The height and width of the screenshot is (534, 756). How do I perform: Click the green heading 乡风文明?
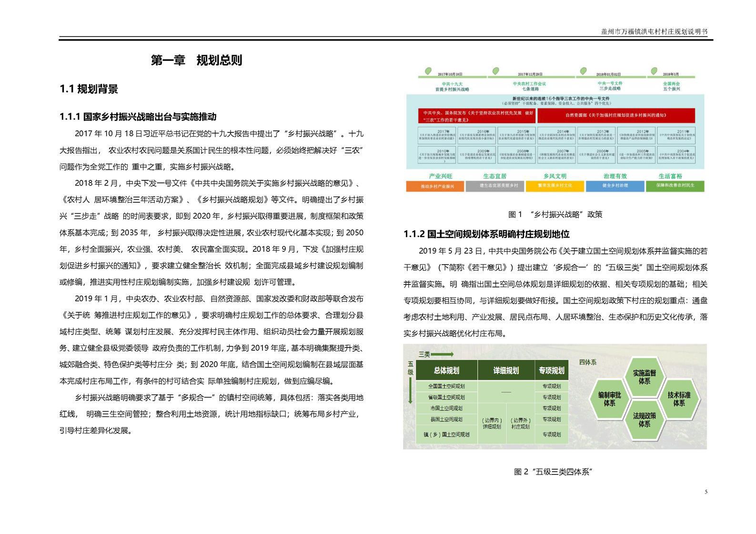[555, 176]
